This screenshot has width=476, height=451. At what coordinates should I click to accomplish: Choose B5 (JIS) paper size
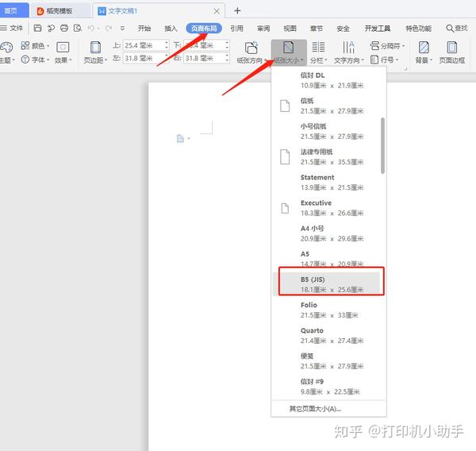327,283
